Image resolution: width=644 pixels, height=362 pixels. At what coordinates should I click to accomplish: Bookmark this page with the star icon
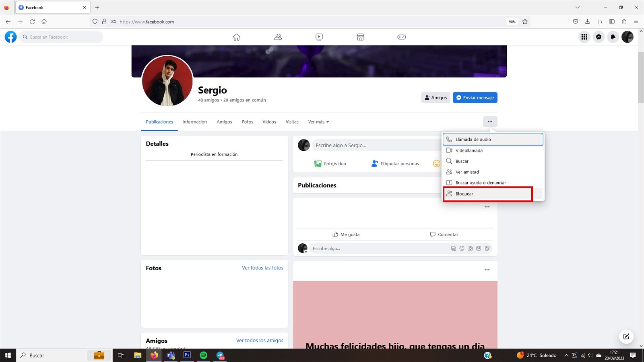525,22
